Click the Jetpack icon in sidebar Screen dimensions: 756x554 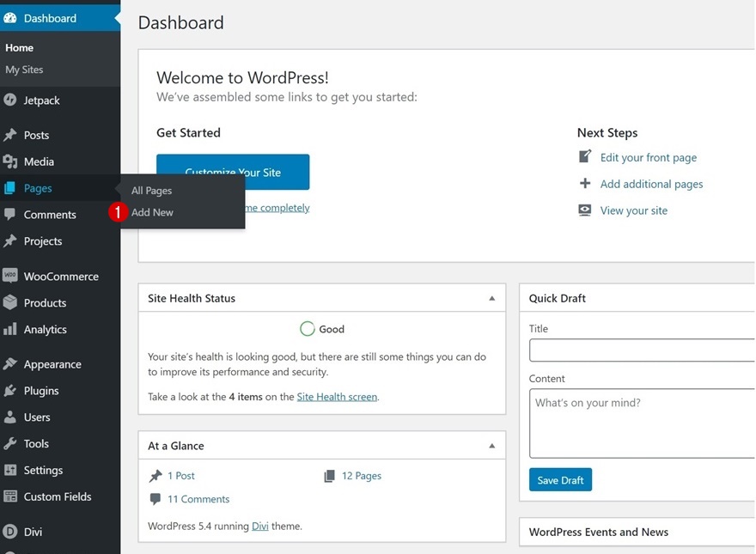point(10,100)
